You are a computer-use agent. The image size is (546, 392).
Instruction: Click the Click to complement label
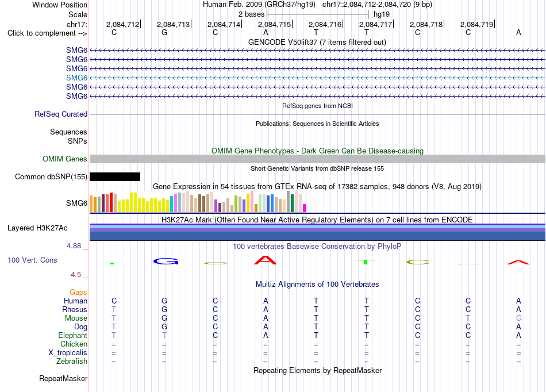[47, 33]
